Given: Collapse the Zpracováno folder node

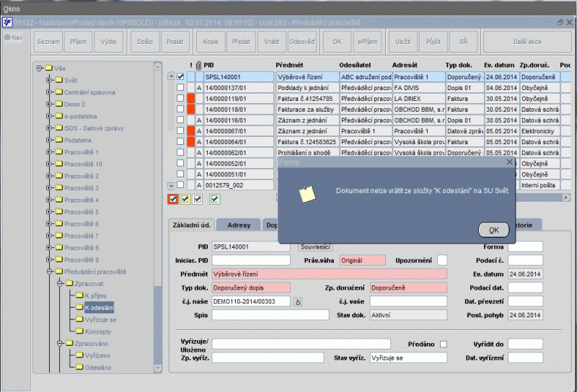Looking at the screenshot, I should pyautogui.click(x=60, y=343).
